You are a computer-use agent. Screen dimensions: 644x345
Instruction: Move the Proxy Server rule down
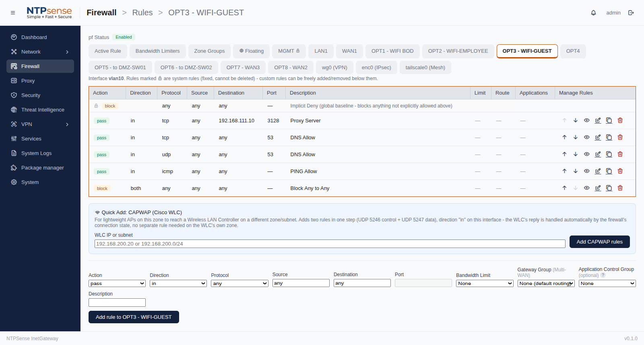576,120
